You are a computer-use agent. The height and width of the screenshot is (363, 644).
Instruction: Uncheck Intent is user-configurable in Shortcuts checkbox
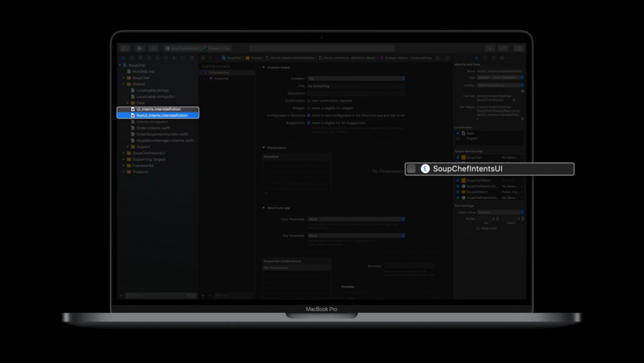pyautogui.click(x=309, y=115)
